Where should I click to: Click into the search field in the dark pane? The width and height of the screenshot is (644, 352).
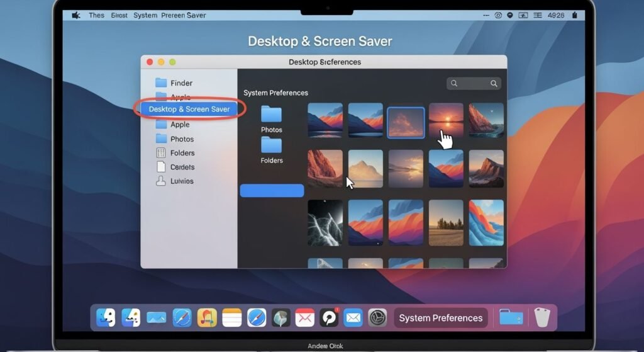474,84
